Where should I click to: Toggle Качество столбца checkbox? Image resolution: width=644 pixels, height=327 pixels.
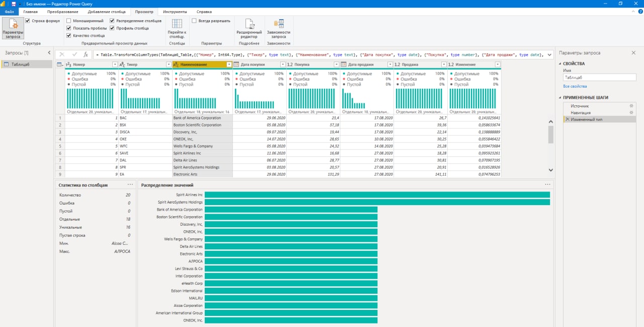(69, 36)
